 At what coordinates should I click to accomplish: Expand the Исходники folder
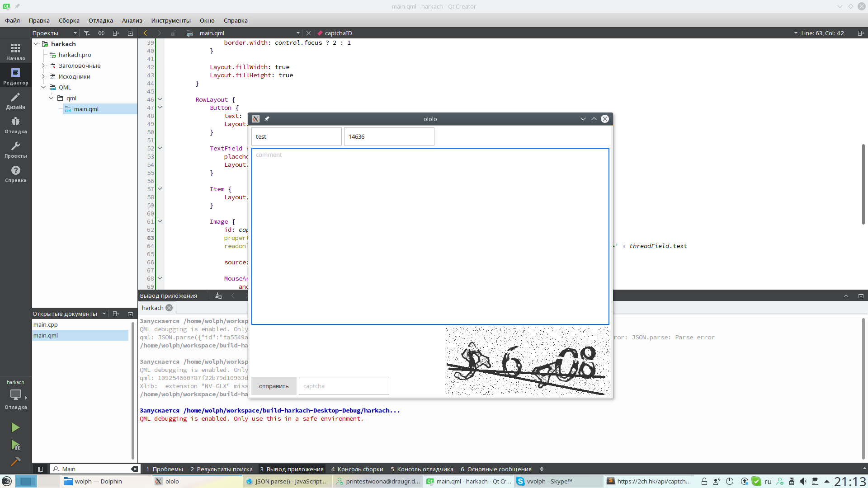click(43, 76)
